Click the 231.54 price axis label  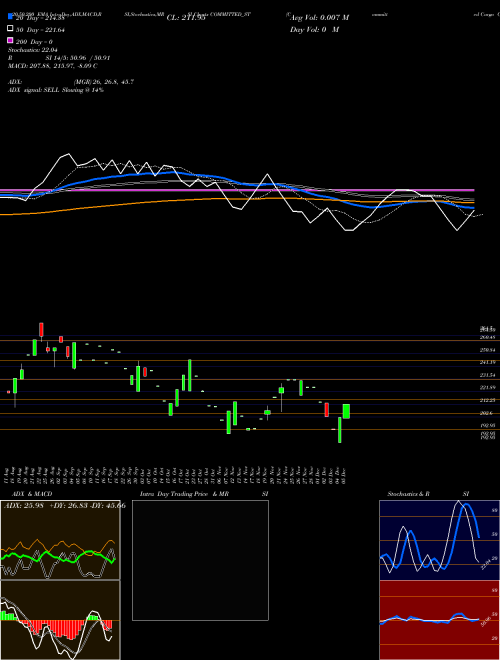point(487,375)
